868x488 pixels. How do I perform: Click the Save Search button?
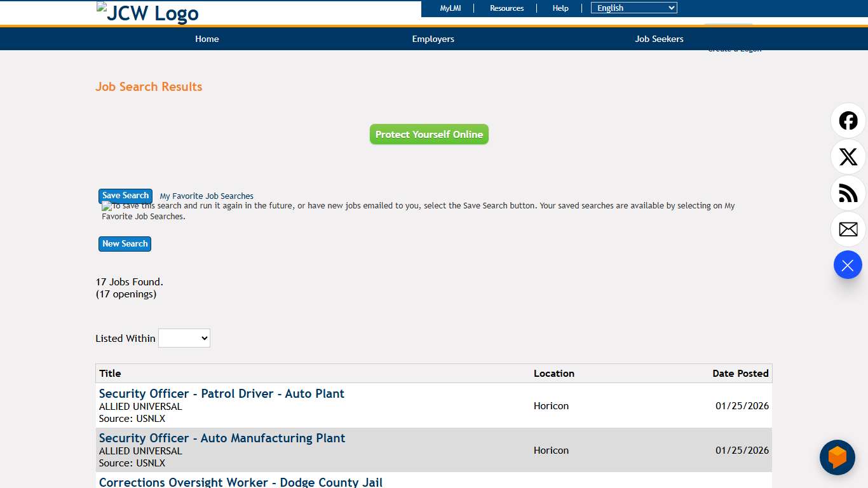click(125, 196)
